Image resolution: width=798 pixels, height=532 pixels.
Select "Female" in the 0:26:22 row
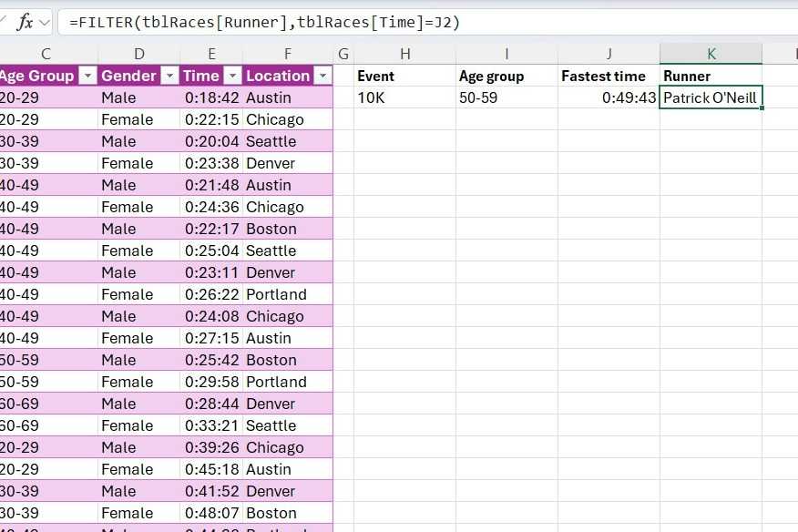[x=139, y=295]
